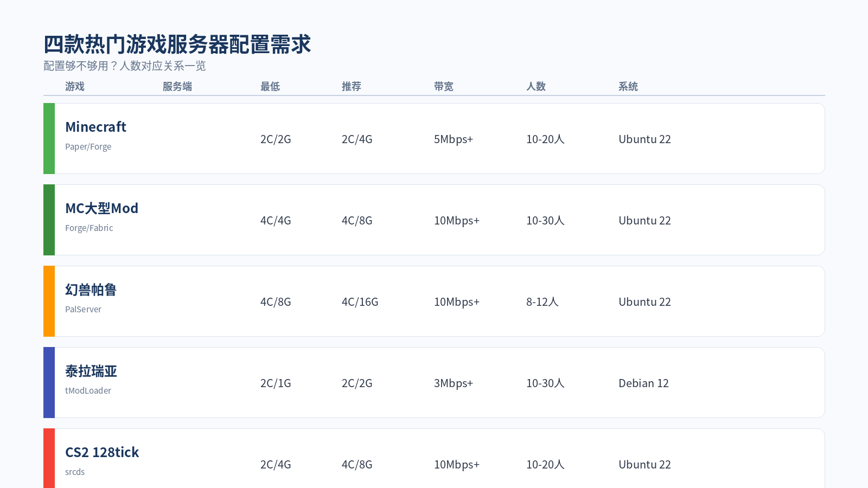Click Minecraft recommended spec 2C/4G
Screen dimensions: 868x488
(x=357, y=139)
